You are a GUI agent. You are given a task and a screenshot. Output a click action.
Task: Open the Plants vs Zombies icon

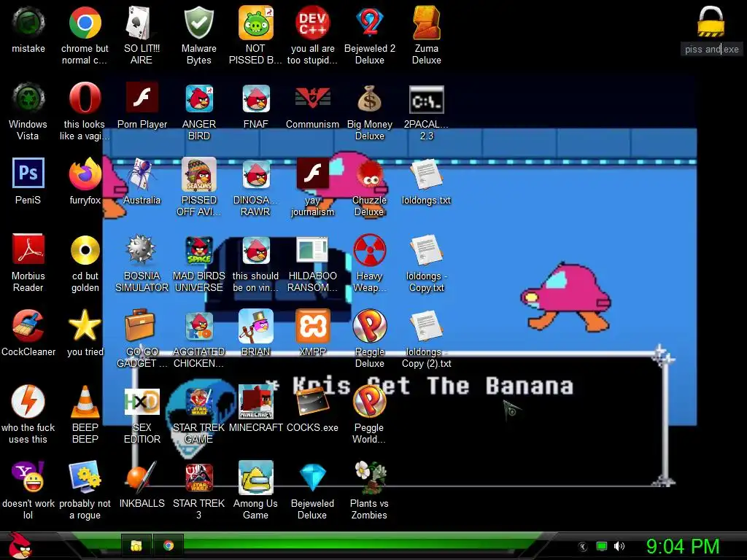coord(370,477)
